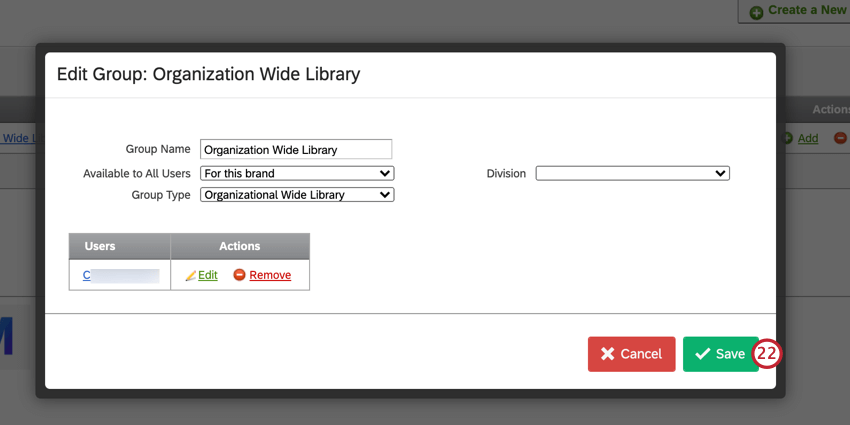Click the Users column header
The image size is (850, 425).
[x=100, y=246]
